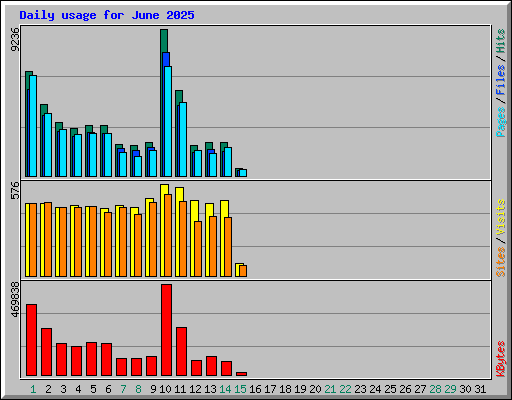Viewport: 512px width, 400px height.
Task: Click day 25 on the x-axis
Action: [390, 389]
